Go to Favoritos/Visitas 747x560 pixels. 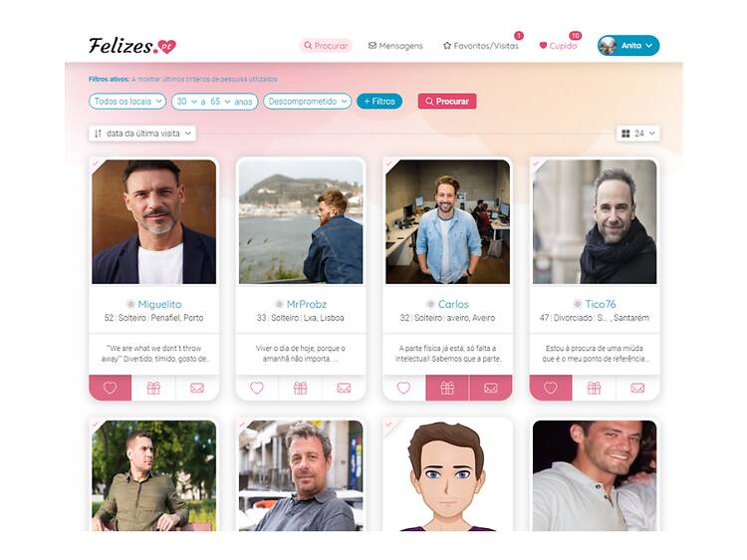coord(481,46)
